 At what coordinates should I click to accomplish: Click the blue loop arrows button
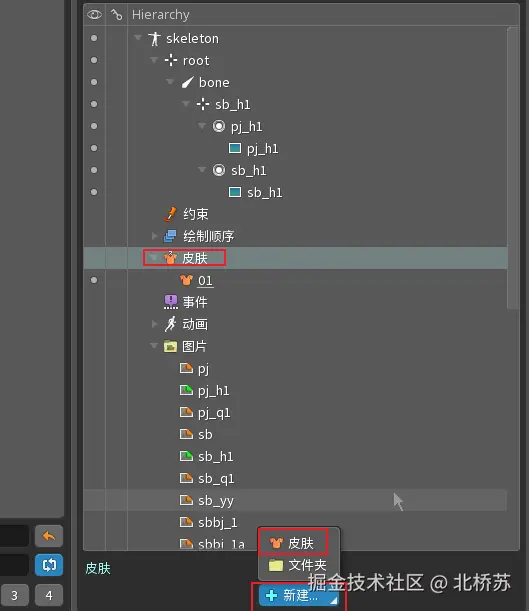[49, 564]
